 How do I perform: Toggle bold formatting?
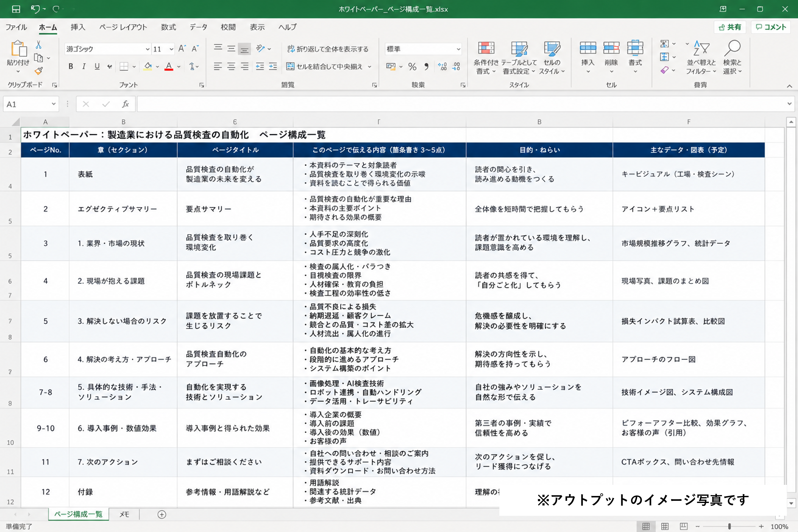click(71, 66)
